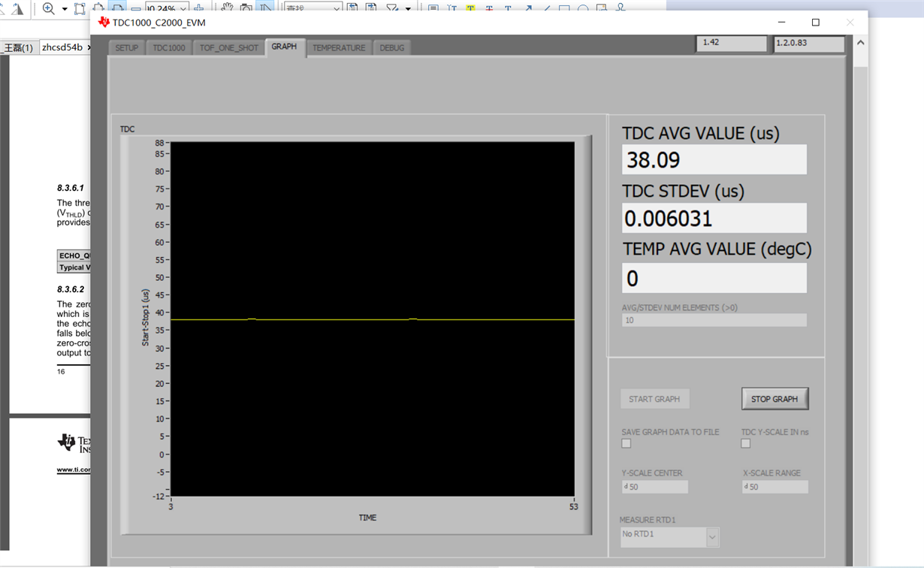Screen dimensions: 924x568
Task: Click the Y-SCALE CENTER input field
Action: click(654, 487)
